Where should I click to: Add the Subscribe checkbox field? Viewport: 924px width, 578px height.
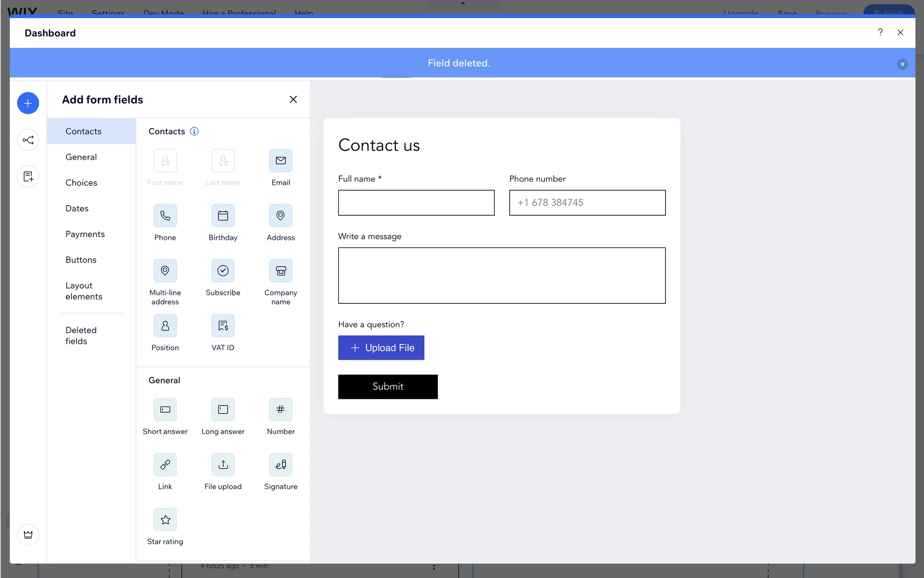[x=223, y=271]
